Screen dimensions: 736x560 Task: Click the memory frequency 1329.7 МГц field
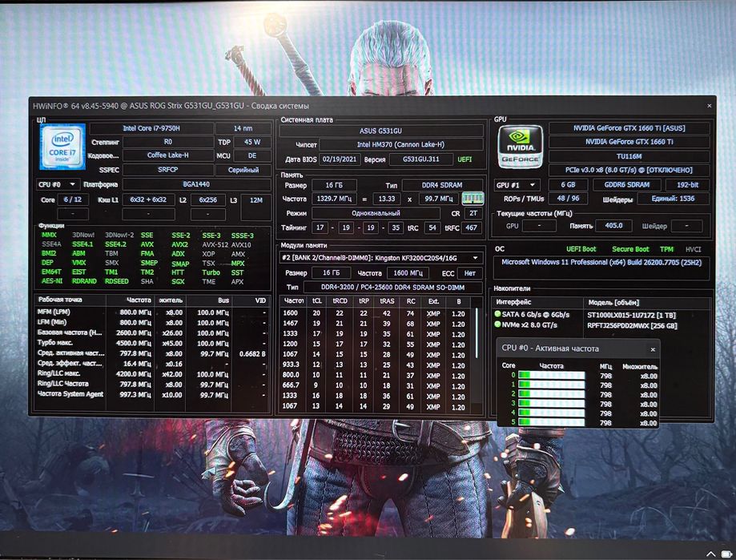tap(334, 199)
